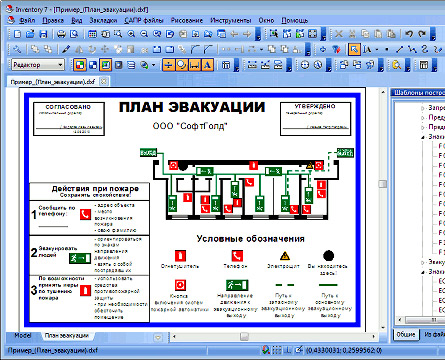Click the Undo arrow icon
Screen dimensions: 445x360
point(409,34)
